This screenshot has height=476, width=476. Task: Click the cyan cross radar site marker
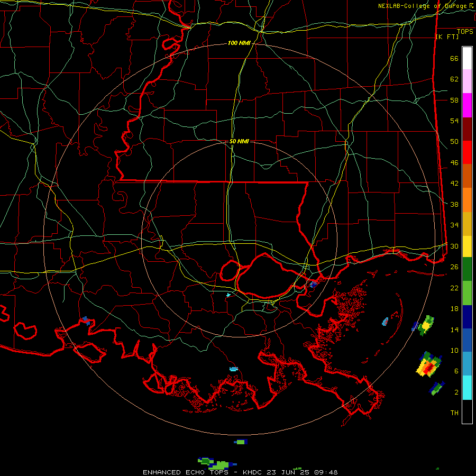[228, 295]
